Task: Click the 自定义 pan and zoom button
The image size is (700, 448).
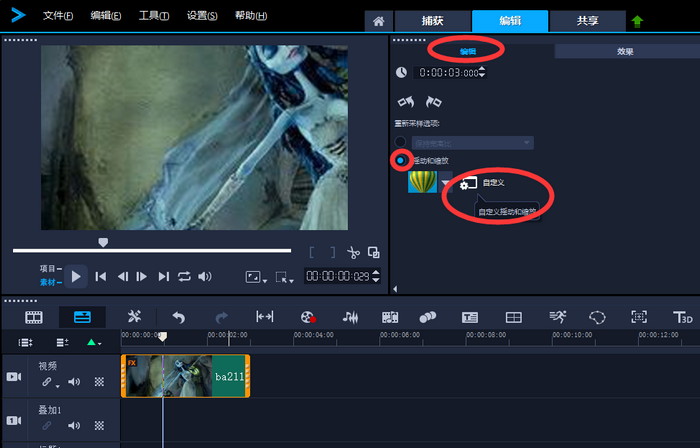Action: (x=468, y=183)
